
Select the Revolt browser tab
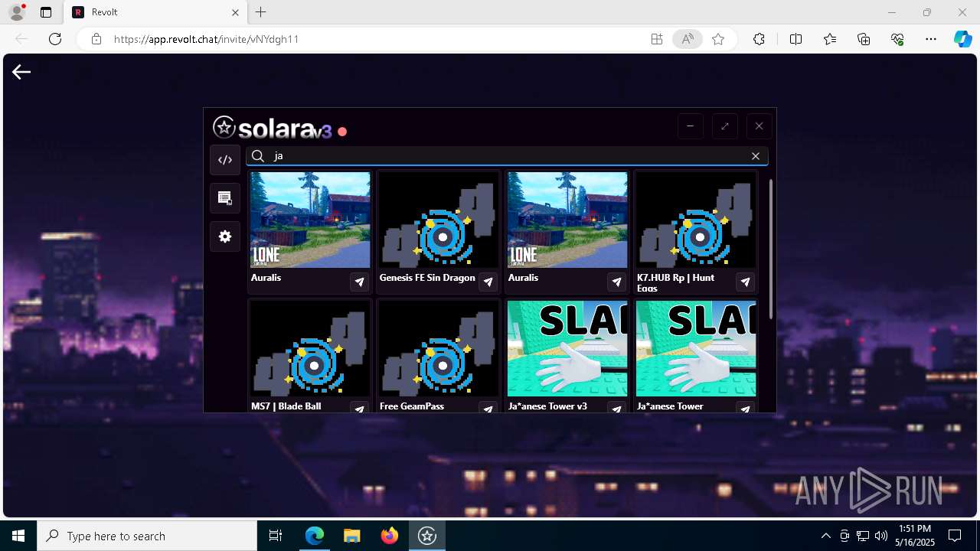(156, 12)
